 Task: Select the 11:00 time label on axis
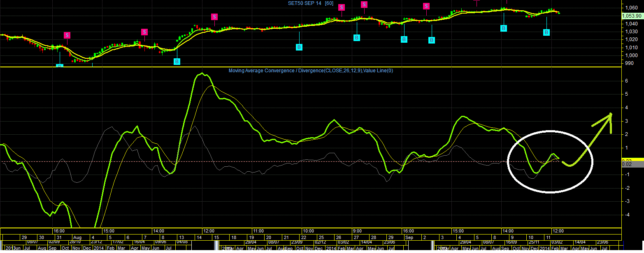258,231
